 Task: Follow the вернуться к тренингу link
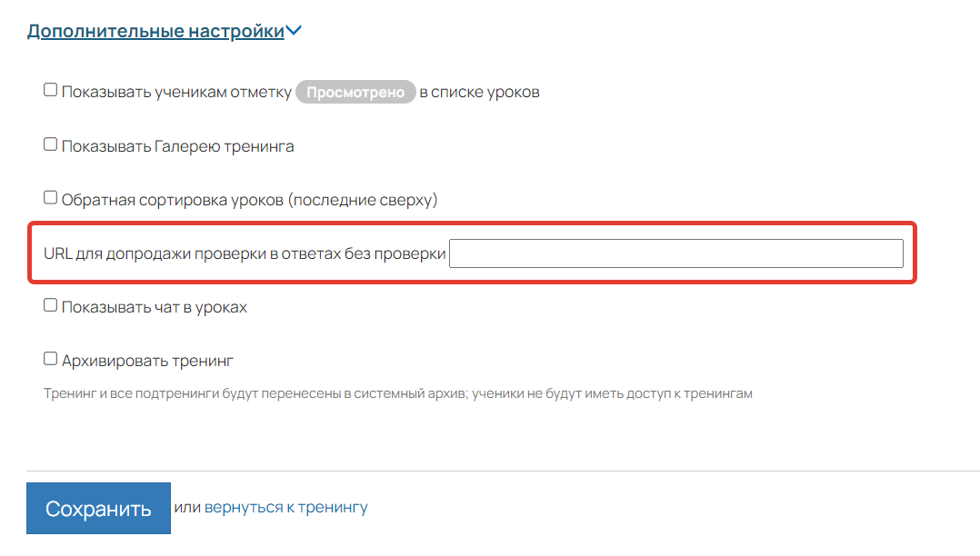click(285, 508)
